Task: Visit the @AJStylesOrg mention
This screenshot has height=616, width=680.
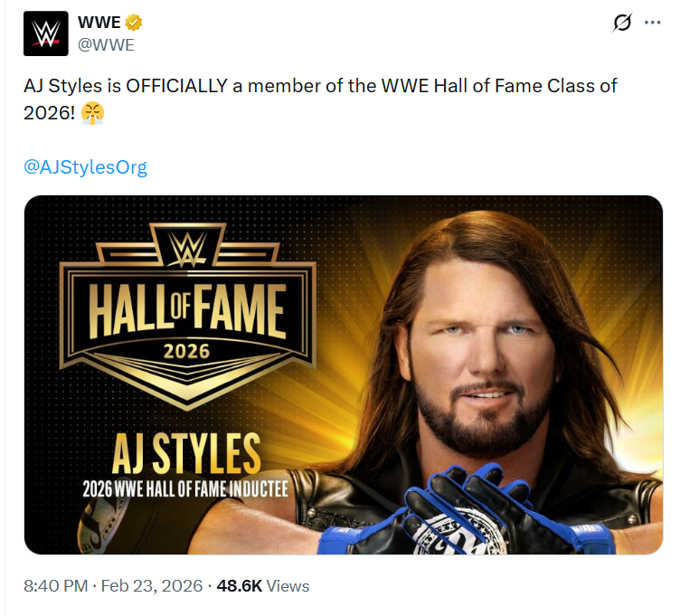Action: pos(86,166)
